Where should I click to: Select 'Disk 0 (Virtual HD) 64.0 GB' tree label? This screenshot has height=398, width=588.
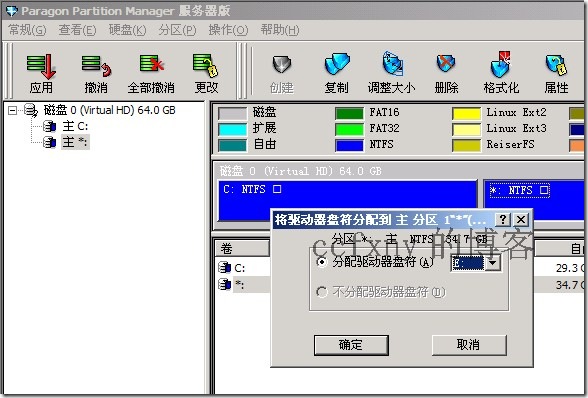[x=110, y=110]
